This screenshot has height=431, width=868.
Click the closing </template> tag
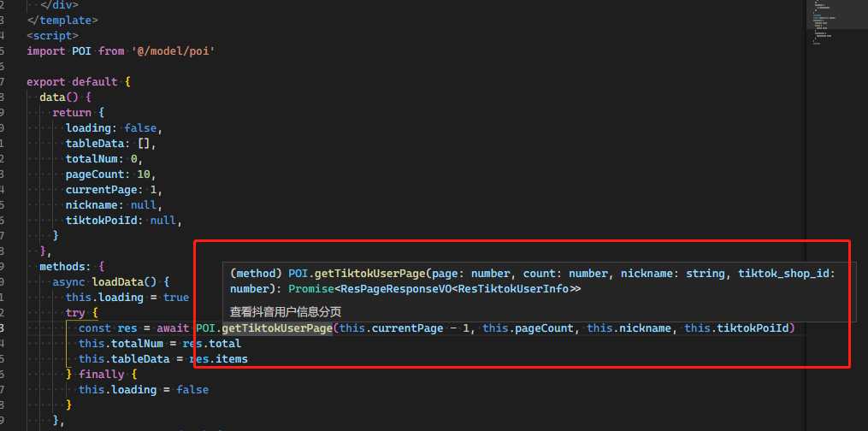(62, 20)
